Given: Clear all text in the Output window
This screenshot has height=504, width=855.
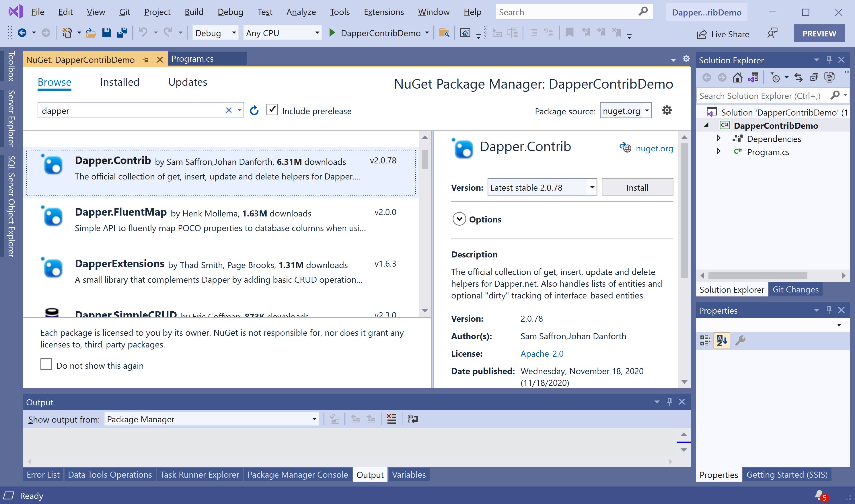Looking at the screenshot, I should 391,419.
